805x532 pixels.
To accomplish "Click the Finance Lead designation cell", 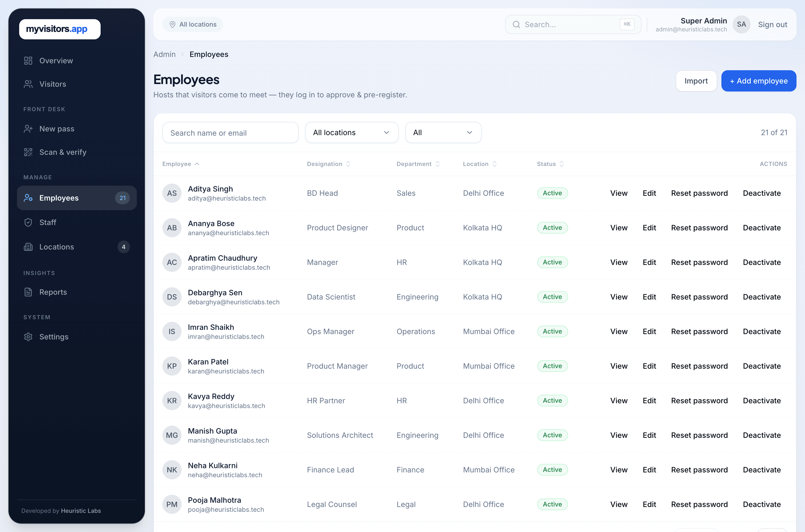I will point(330,470).
